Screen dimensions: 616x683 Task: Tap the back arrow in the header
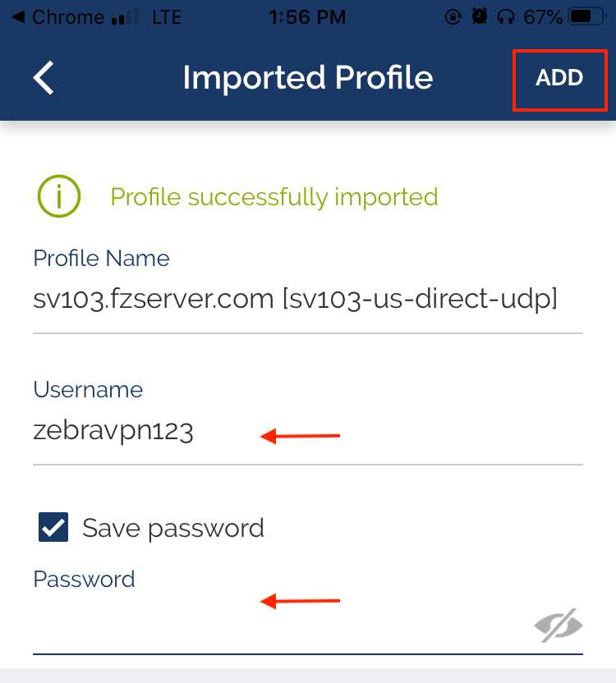(44, 77)
